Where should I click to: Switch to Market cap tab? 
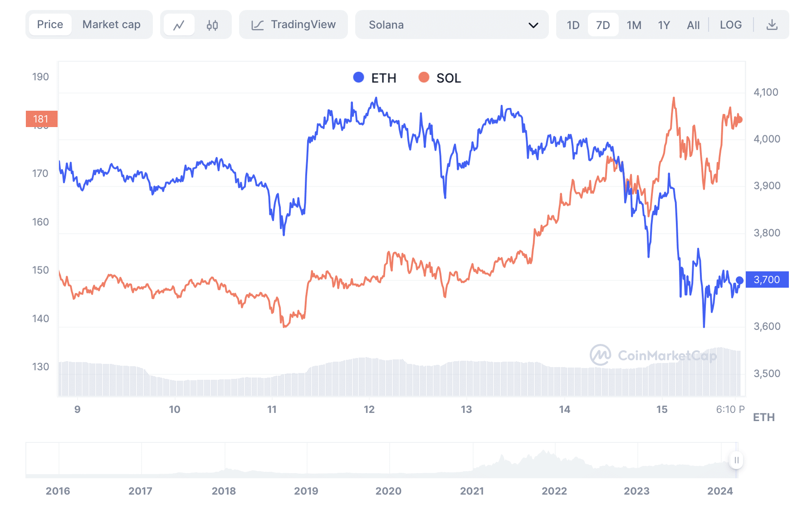point(111,25)
